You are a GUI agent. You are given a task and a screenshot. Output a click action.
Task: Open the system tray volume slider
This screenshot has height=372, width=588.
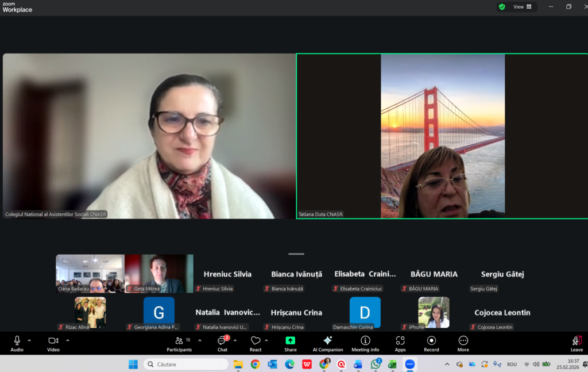(536, 364)
